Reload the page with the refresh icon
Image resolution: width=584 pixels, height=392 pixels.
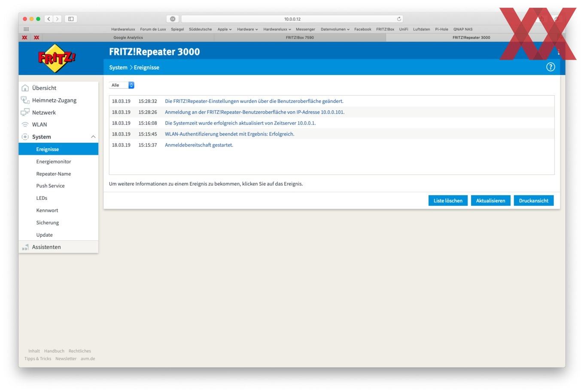(399, 19)
